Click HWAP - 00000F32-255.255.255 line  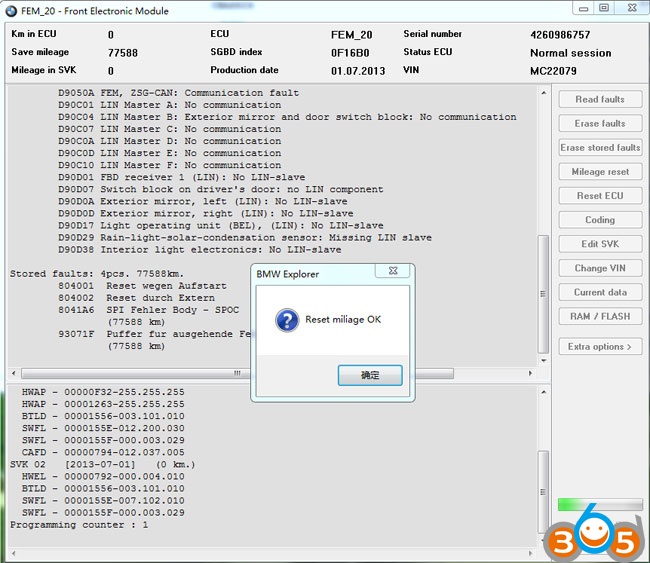click(x=103, y=392)
